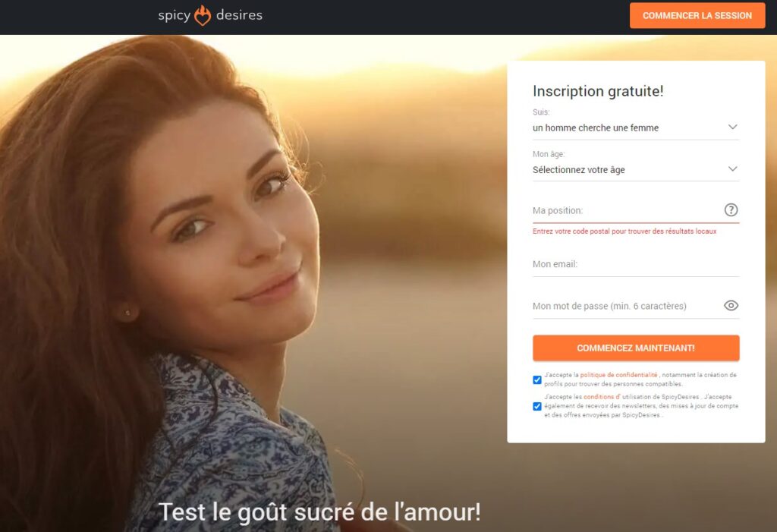The width and height of the screenshot is (777, 532).
Task: Click the COMMENCER LA SESSION button
Action: coord(697,15)
